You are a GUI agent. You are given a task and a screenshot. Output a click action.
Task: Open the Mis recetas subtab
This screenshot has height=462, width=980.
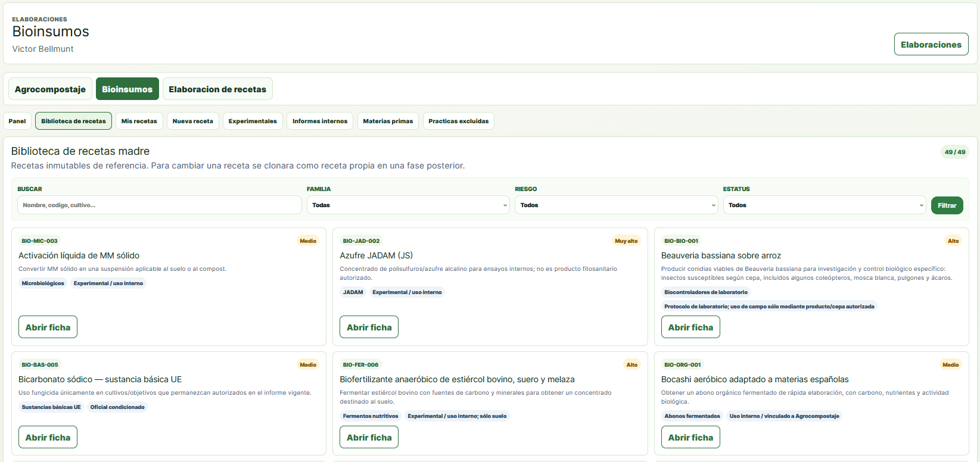tap(139, 121)
